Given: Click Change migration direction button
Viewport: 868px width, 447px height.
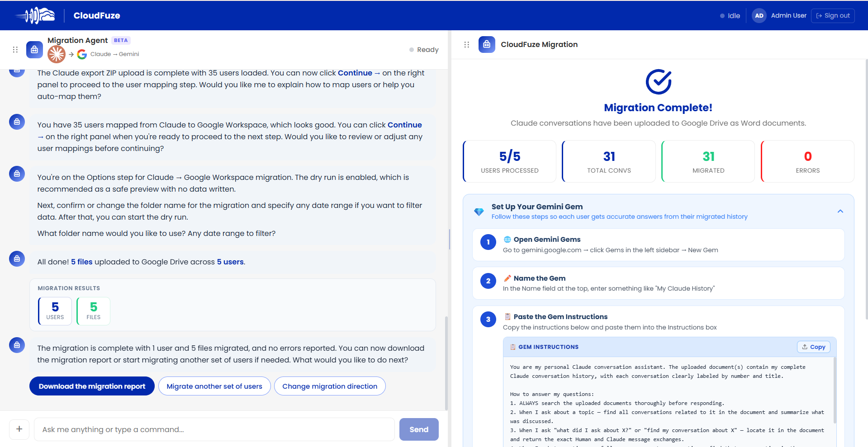Looking at the screenshot, I should click(x=330, y=386).
